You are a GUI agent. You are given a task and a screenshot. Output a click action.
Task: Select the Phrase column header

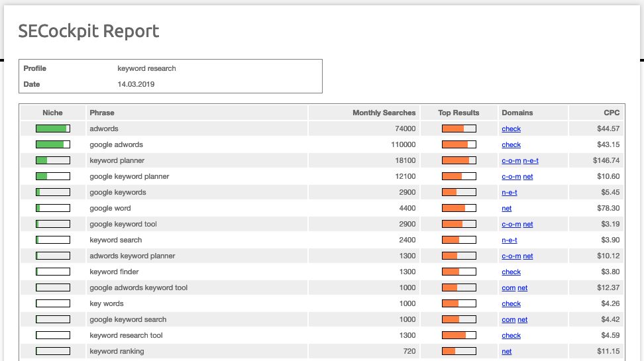(102, 113)
